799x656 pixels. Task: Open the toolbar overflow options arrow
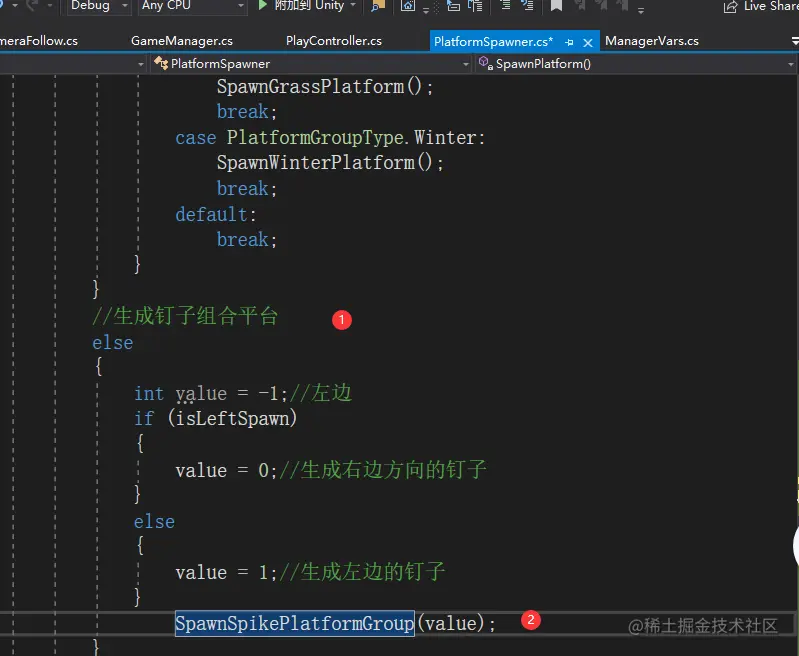pos(641,10)
